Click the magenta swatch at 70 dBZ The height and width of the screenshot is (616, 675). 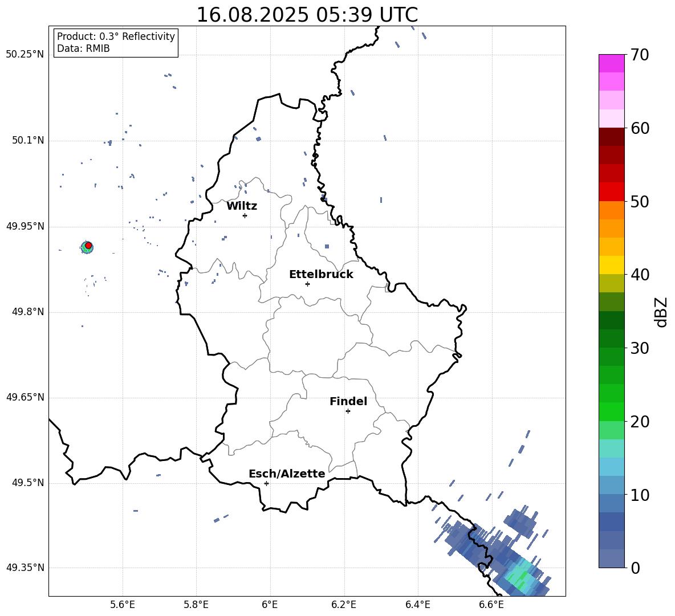(x=611, y=63)
